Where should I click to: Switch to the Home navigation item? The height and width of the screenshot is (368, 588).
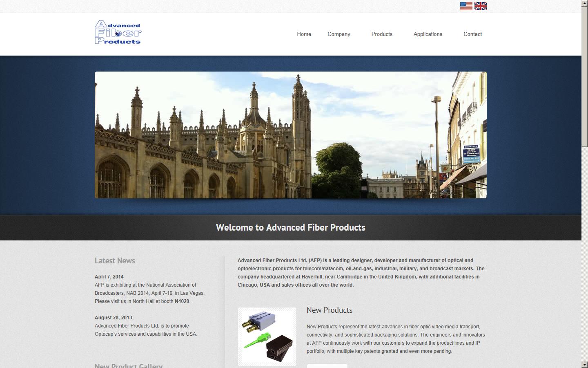[304, 34]
